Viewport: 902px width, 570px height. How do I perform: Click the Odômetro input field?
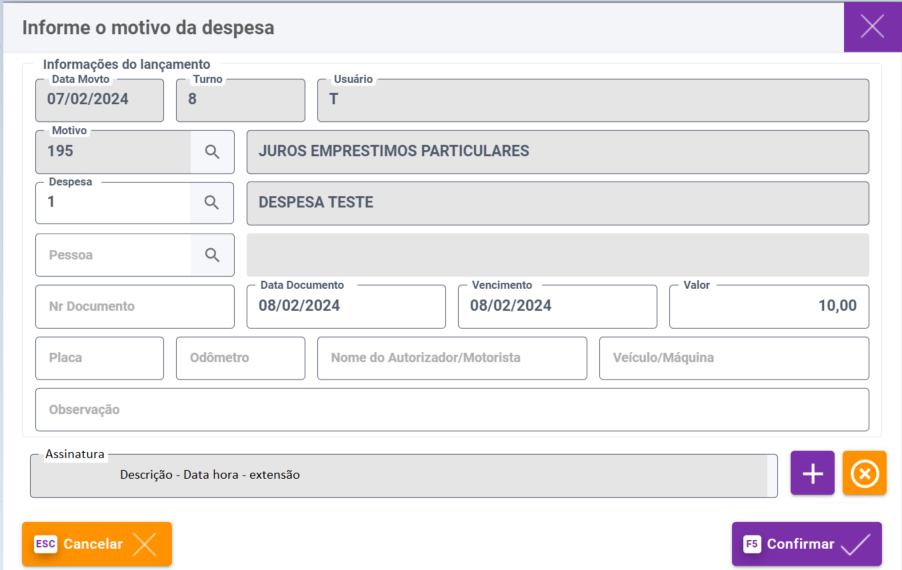[240, 358]
